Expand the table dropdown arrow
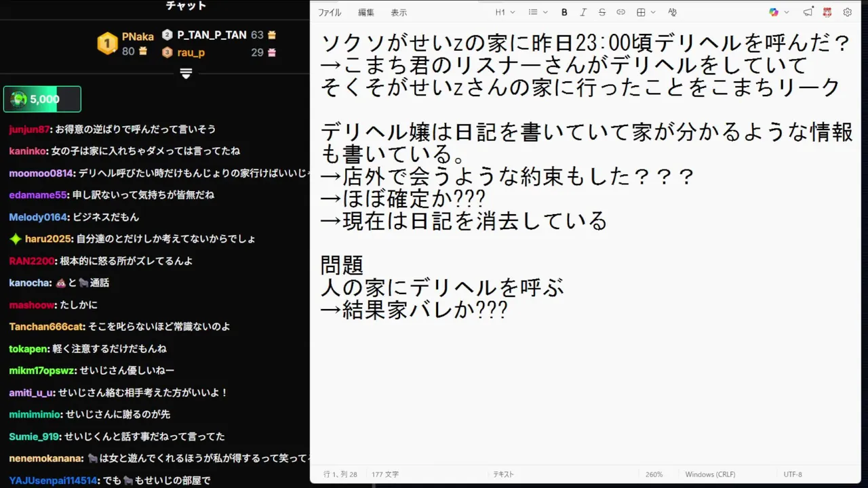Viewport: 868px width, 488px height. coord(653,12)
